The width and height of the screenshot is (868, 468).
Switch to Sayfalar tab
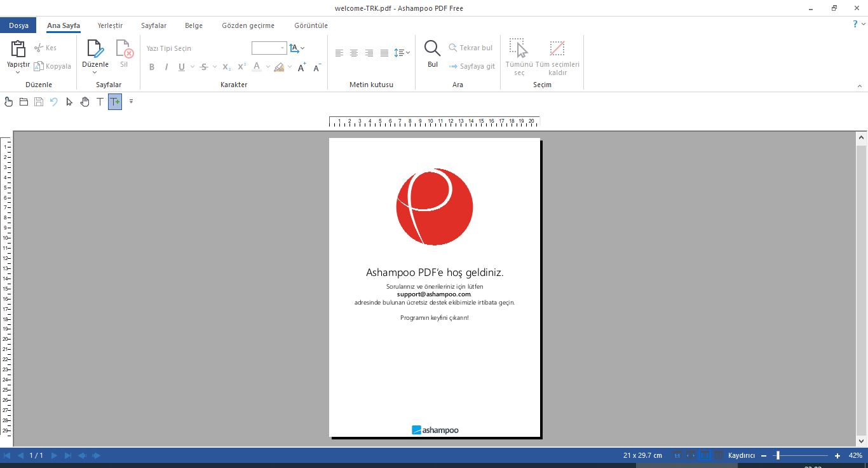(154, 25)
